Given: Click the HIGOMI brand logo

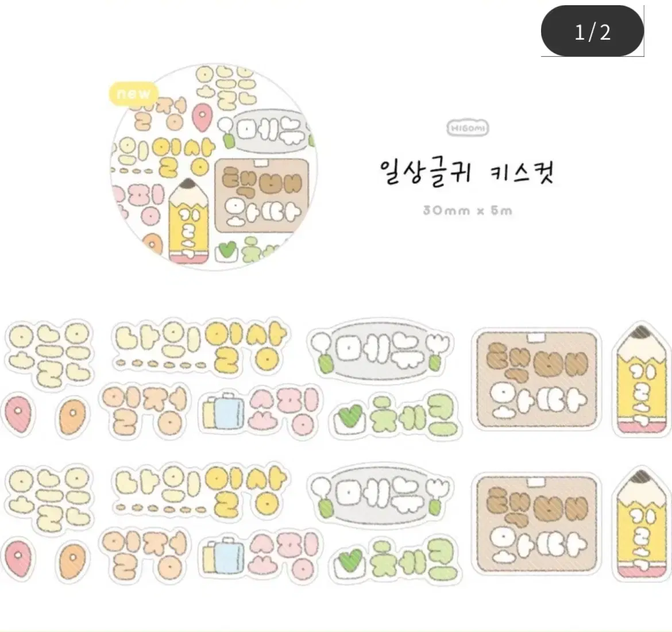Looking at the screenshot, I should (x=468, y=128).
